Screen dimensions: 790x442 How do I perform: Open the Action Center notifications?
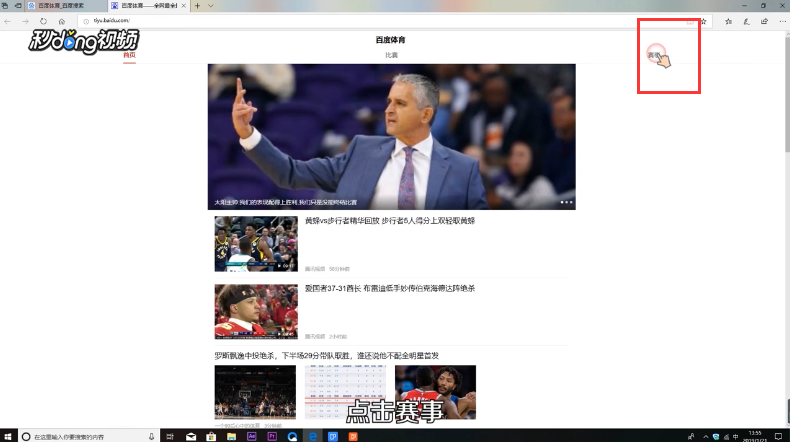778,436
